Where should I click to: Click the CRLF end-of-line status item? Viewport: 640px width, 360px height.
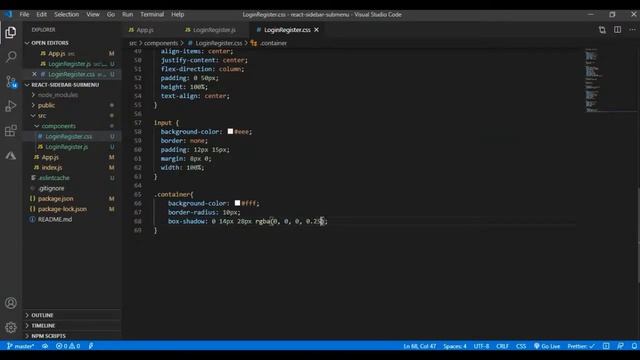click(x=502, y=346)
